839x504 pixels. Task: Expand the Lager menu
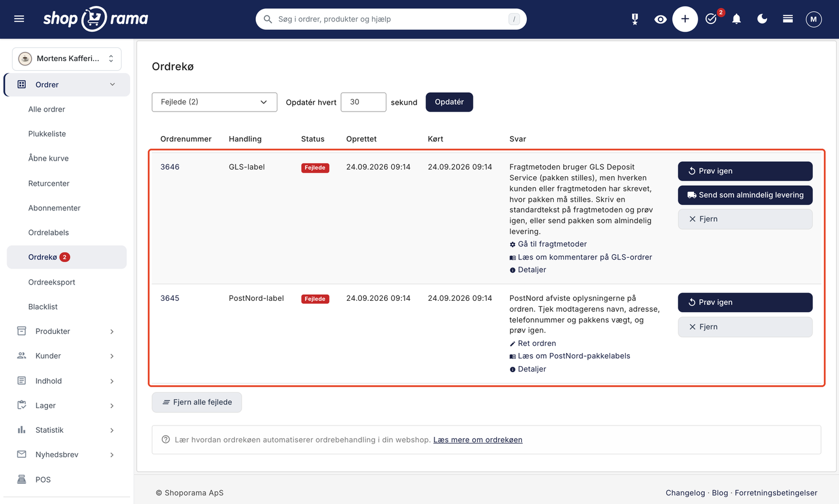pos(67,405)
